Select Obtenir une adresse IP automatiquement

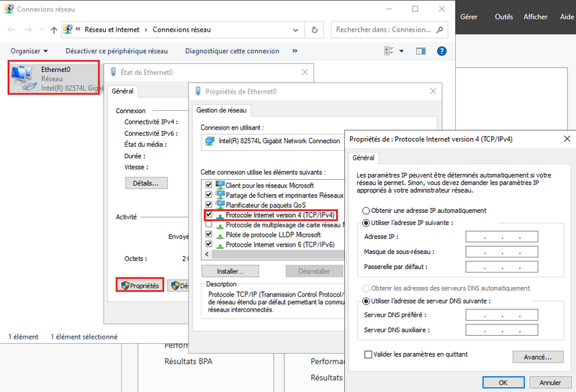tap(366, 211)
